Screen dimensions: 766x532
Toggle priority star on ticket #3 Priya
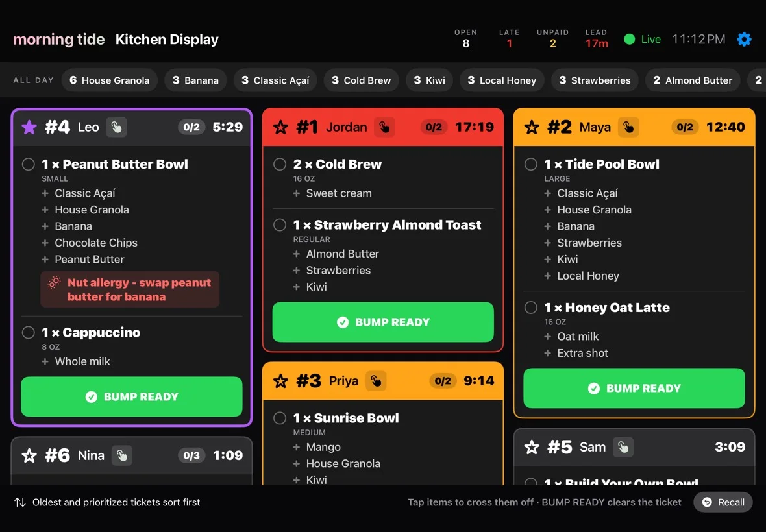click(281, 381)
